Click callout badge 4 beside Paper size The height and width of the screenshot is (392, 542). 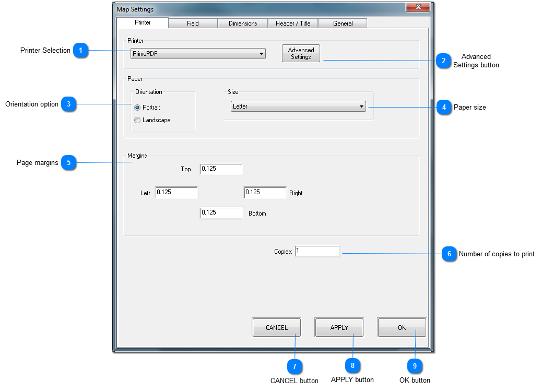pyautogui.click(x=443, y=107)
